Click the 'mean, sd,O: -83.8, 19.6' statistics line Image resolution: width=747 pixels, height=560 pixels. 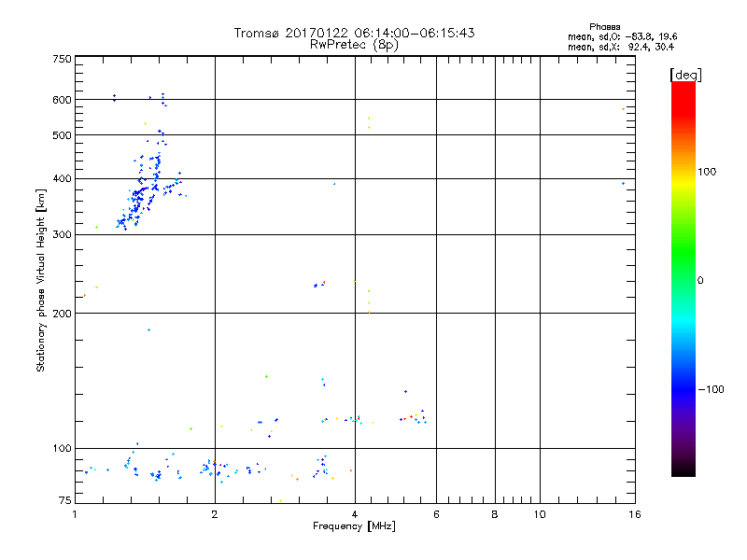coord(622,36)
